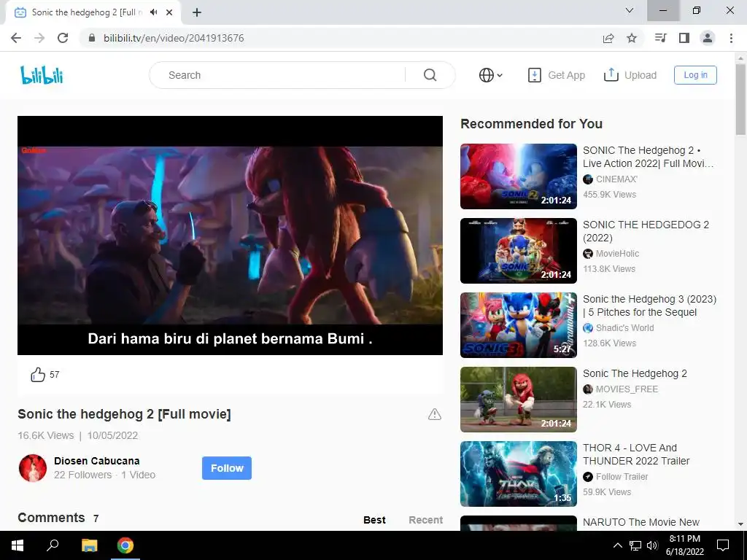
Task: Open Chrome three-dot menu
Action: click(x=731, y=38)
